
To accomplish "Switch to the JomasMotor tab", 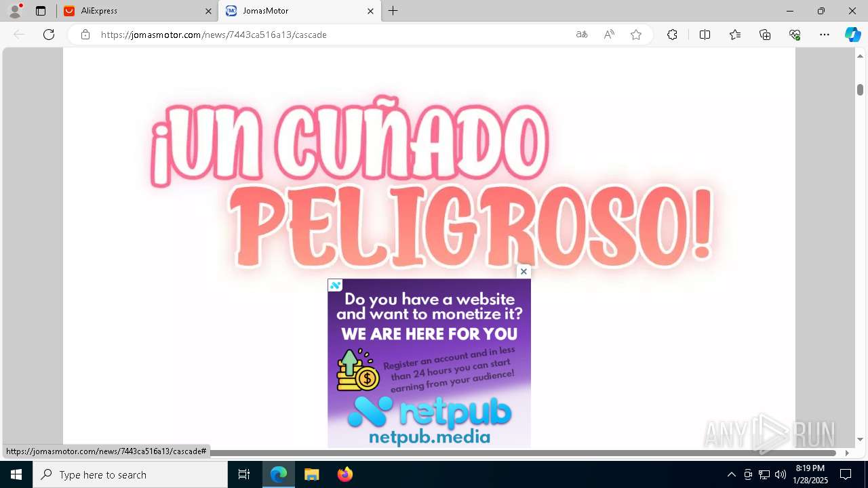I will [x=300, y=11].
